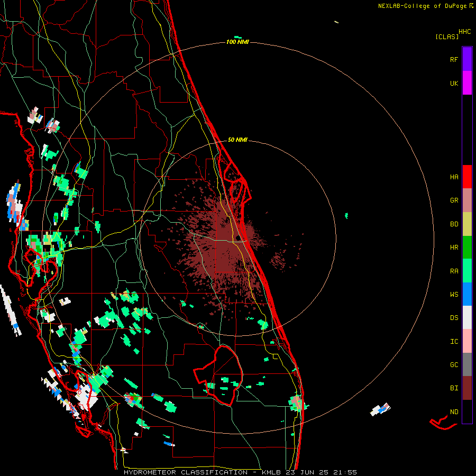Select the IC light pink legend swatch
476x476 pixels.
pos(467,341)
